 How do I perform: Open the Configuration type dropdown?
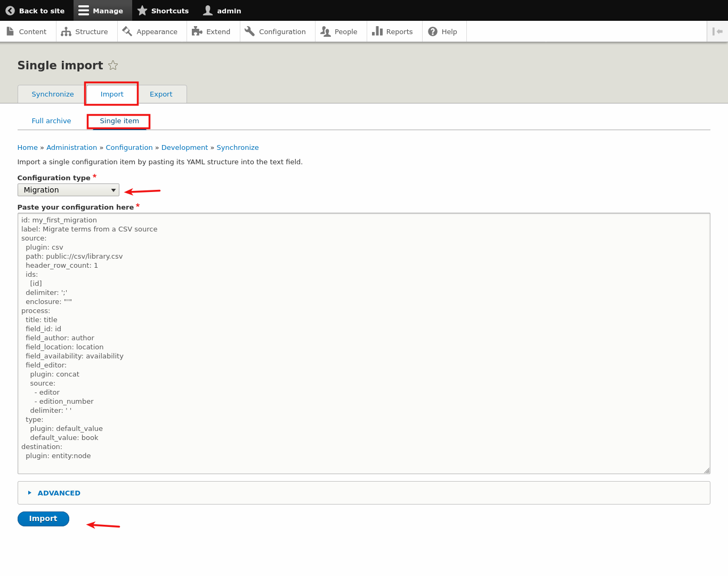click(x=68, y=189)
